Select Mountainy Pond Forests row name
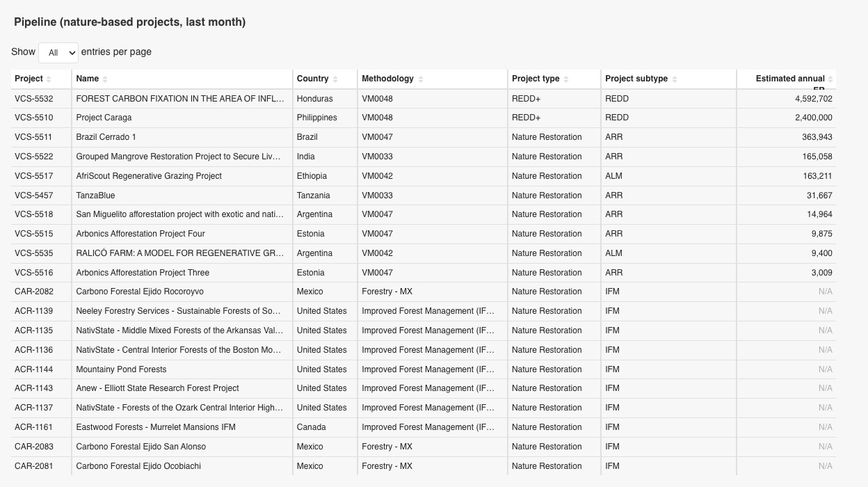The height and width of the screenshot is (487, 868). (121, 369)
